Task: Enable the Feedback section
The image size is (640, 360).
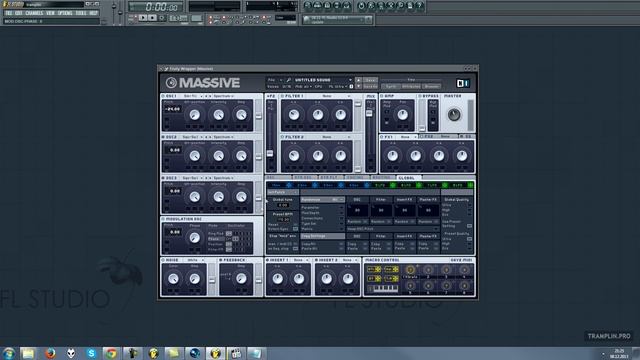Action: (221, 260)
